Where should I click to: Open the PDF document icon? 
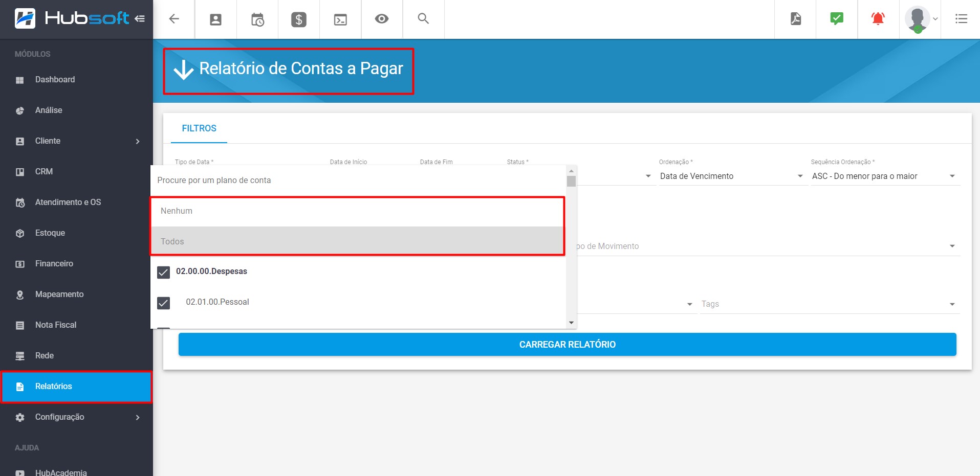click(x=796, y=19)
